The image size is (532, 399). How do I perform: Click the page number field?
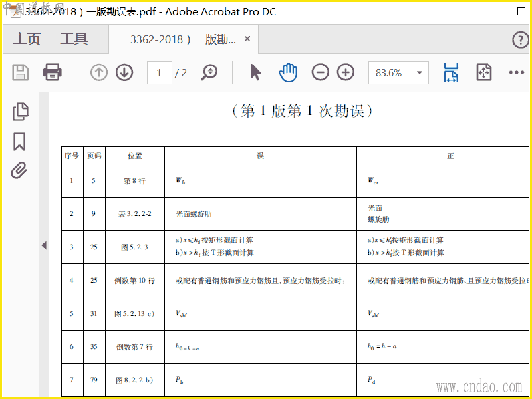[160, 72]
